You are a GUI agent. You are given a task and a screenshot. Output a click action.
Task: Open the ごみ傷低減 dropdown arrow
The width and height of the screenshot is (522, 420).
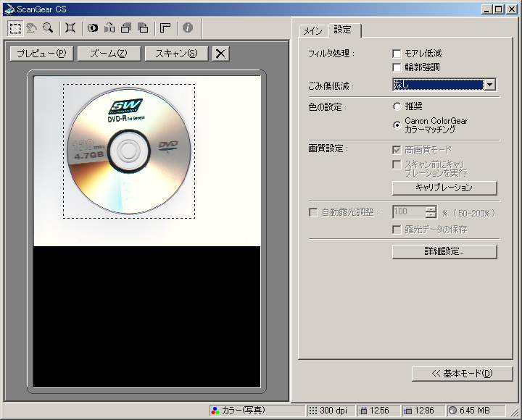coord(490,85)
